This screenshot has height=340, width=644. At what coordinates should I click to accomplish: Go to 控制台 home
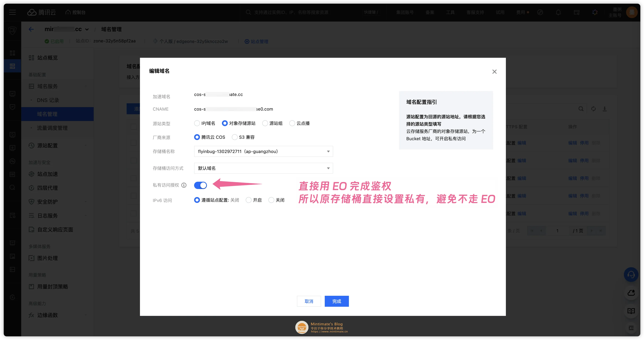[76, 12]
